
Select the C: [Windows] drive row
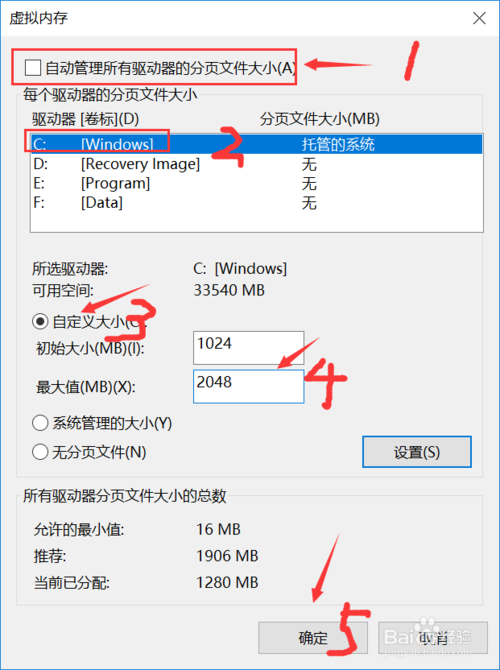(x=256, y=144)
